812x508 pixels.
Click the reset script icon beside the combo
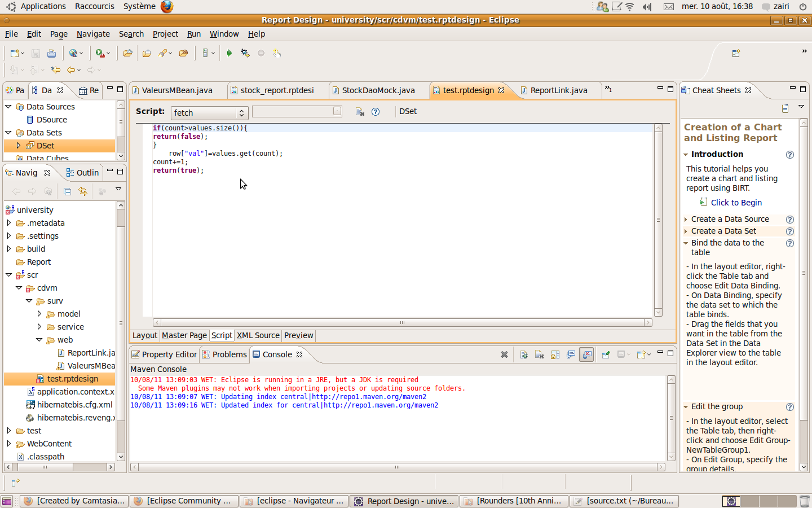360,112
